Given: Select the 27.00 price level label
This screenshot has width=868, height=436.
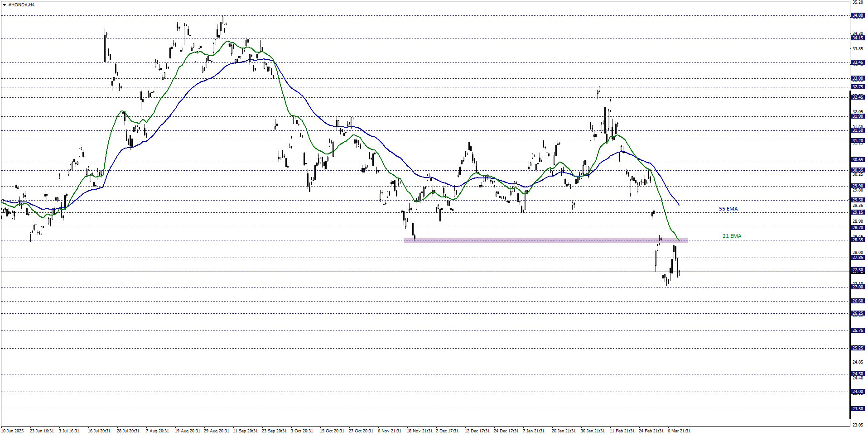Looking at the screenshot, I should coord(858,287).
